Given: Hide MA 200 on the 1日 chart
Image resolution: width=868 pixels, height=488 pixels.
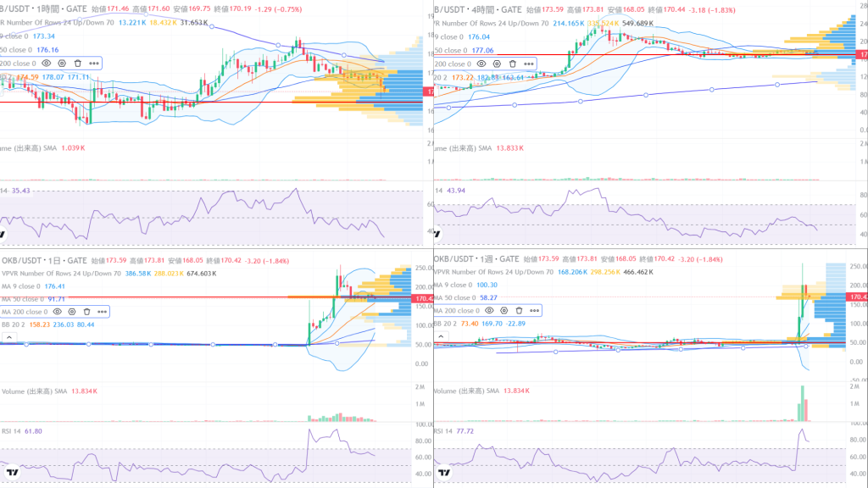Looking at the screenshot, I should (57, 312).
